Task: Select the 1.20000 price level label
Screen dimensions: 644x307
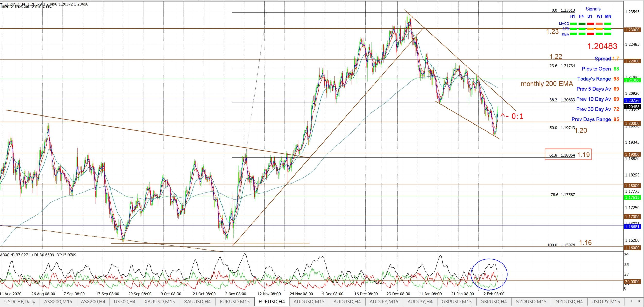Action: pos(632,123)
